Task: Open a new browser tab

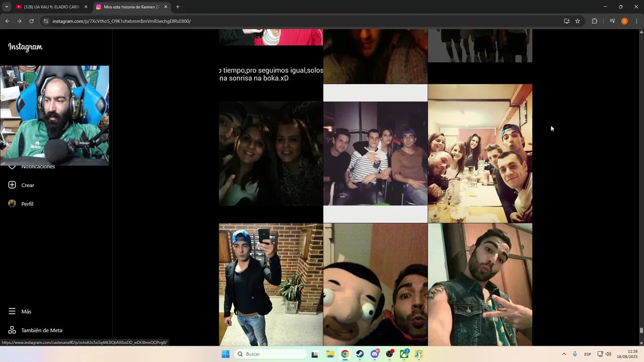Action: (x=178, y=7)
